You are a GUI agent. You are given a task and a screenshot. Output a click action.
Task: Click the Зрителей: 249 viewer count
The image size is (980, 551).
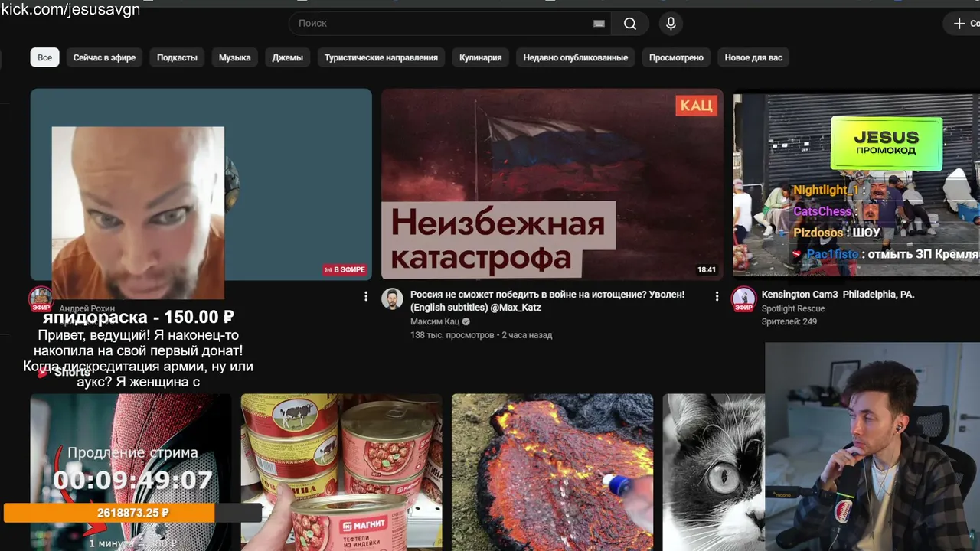tap(789, 322)
